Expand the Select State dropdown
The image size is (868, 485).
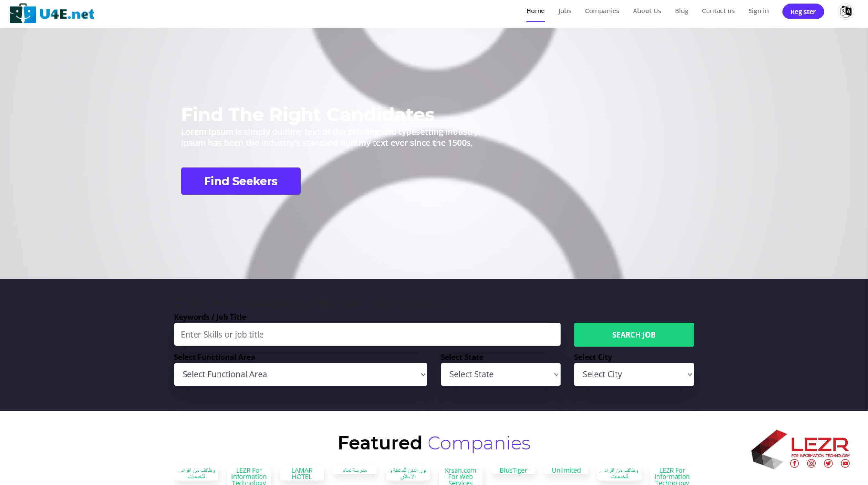pyautogui.click(x=500, y=374)
